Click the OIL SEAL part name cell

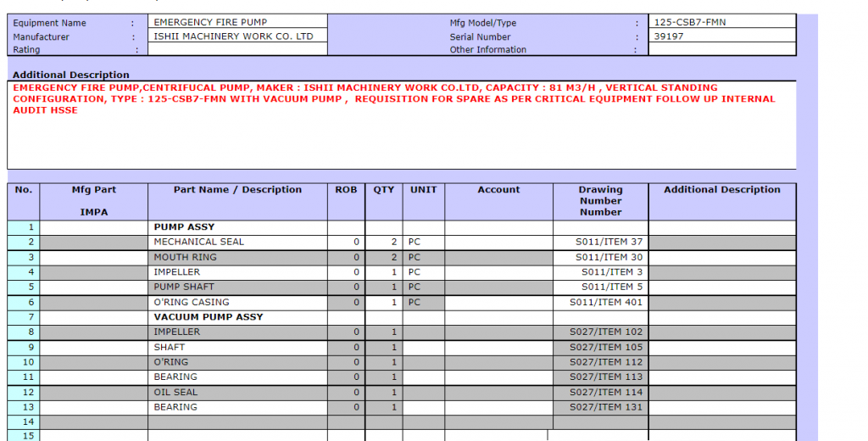[237, 393]
